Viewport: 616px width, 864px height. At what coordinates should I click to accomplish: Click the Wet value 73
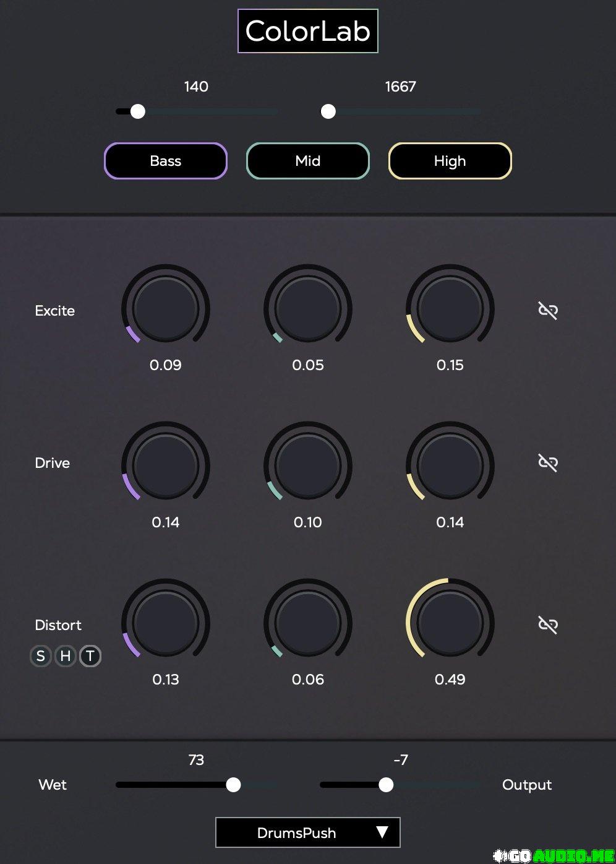coord(196,760)
